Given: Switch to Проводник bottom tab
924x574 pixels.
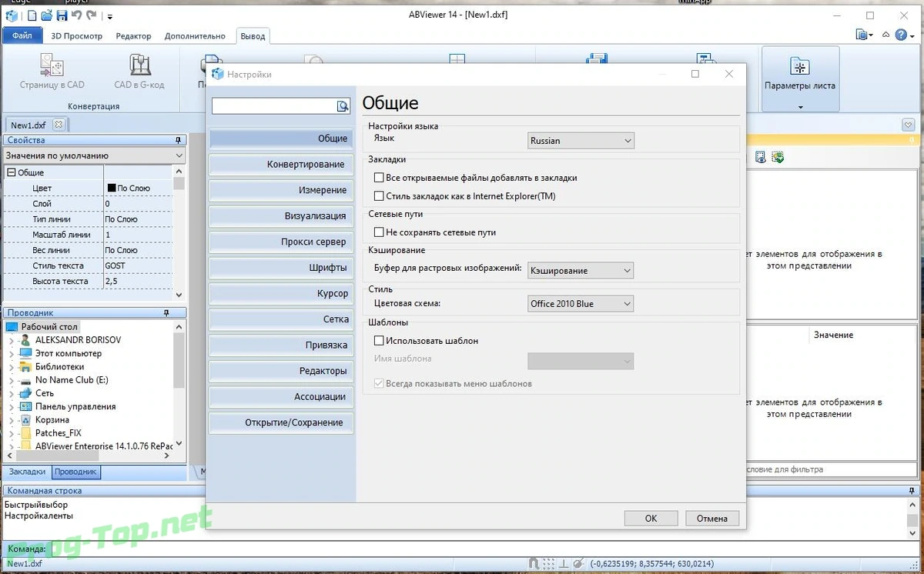Looking at the screenshot, I should click(x=75, y=472).
